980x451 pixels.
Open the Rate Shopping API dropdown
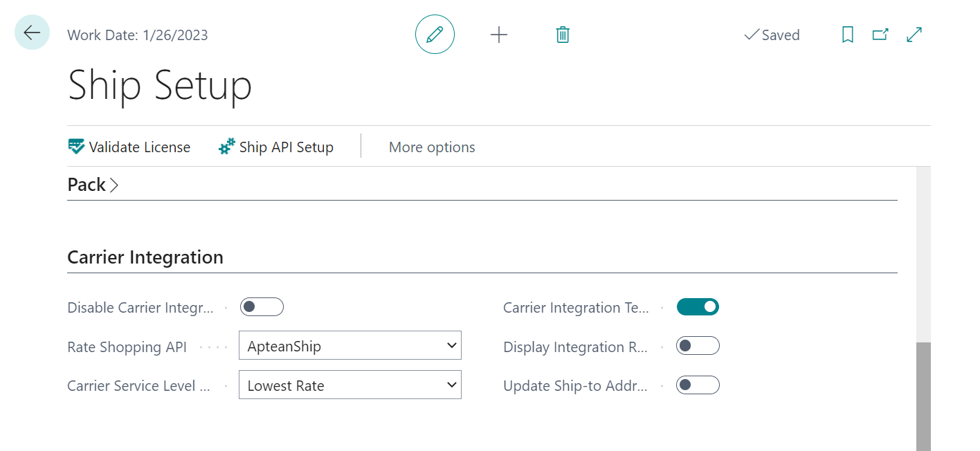[350, 346]
